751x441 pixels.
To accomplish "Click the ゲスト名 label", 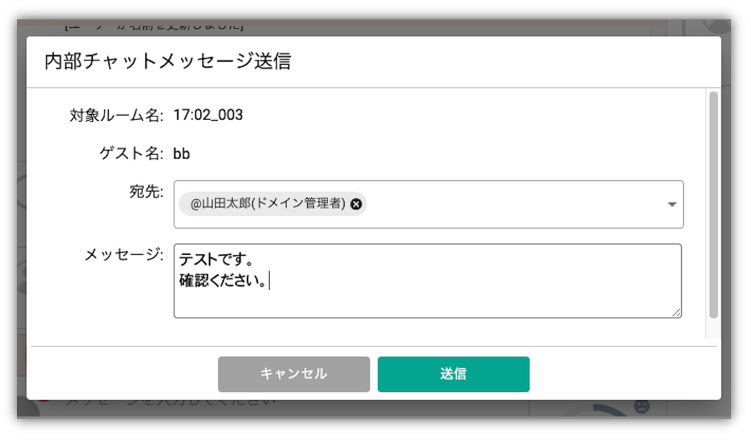I will pos(131,154).
